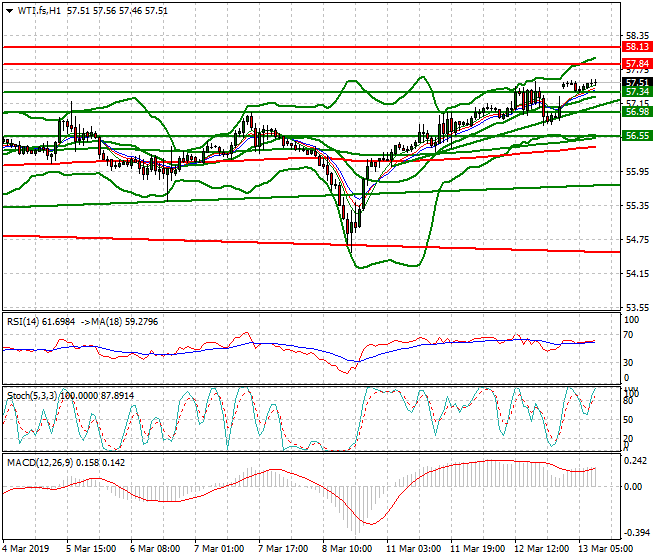Select the MACD 0.00 zero-line label

633,487
